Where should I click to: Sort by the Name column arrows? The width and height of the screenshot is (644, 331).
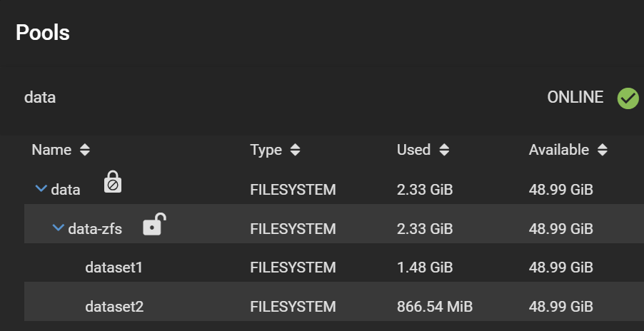[x=85, y=150]
